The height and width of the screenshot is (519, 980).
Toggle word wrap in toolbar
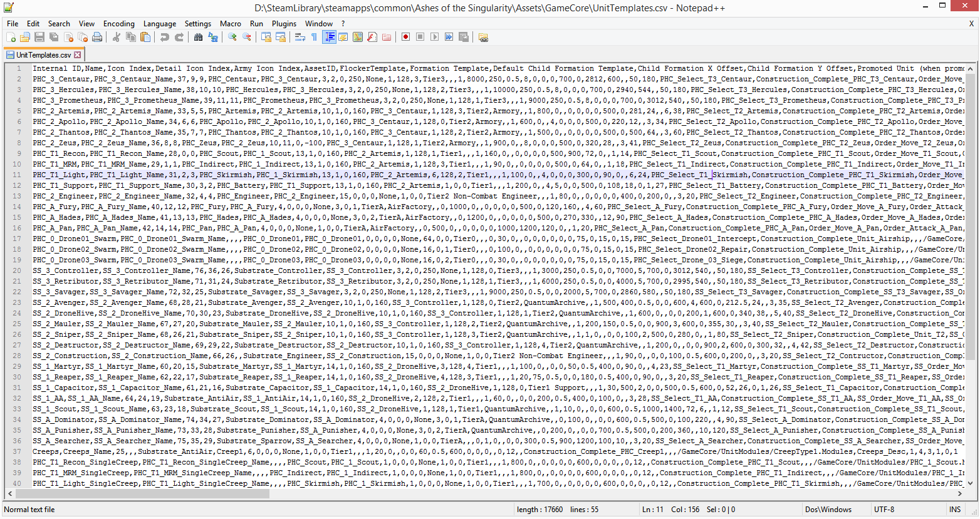coord(300,38)
